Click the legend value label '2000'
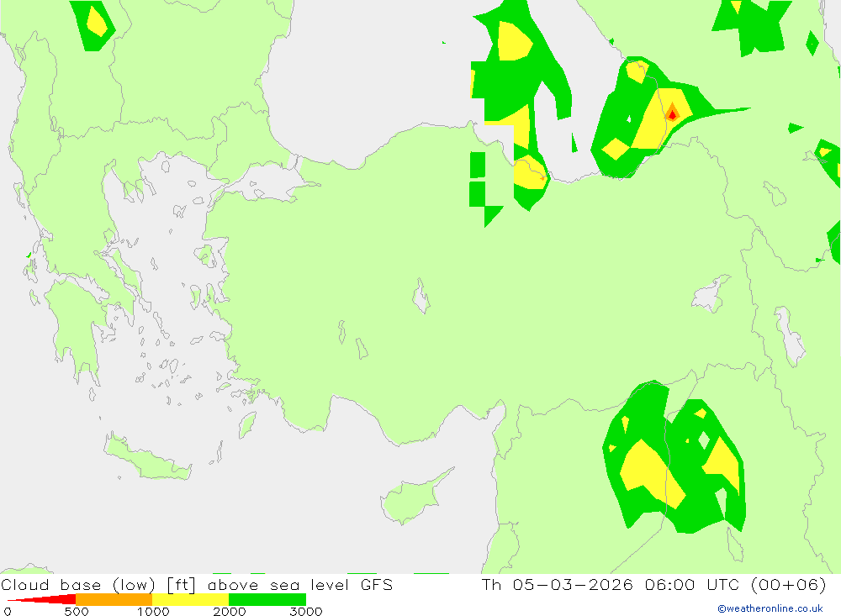841x616 pixels. point(229,611)
